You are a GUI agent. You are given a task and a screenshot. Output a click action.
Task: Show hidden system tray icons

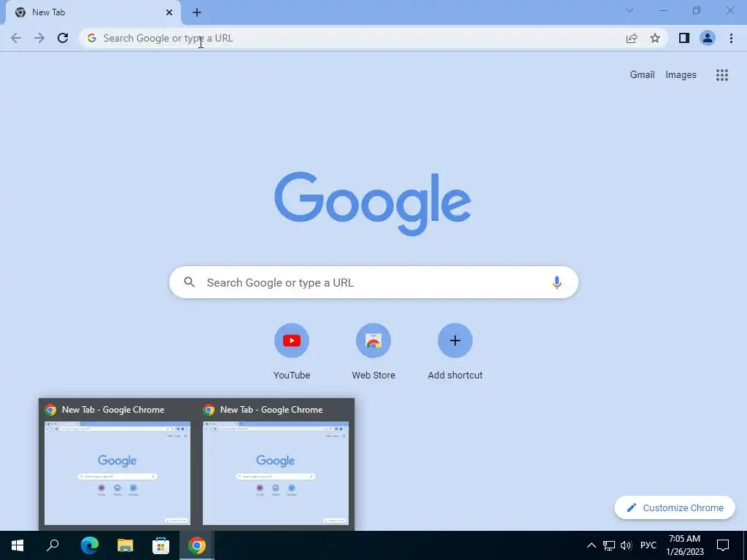tap(591, 545)
